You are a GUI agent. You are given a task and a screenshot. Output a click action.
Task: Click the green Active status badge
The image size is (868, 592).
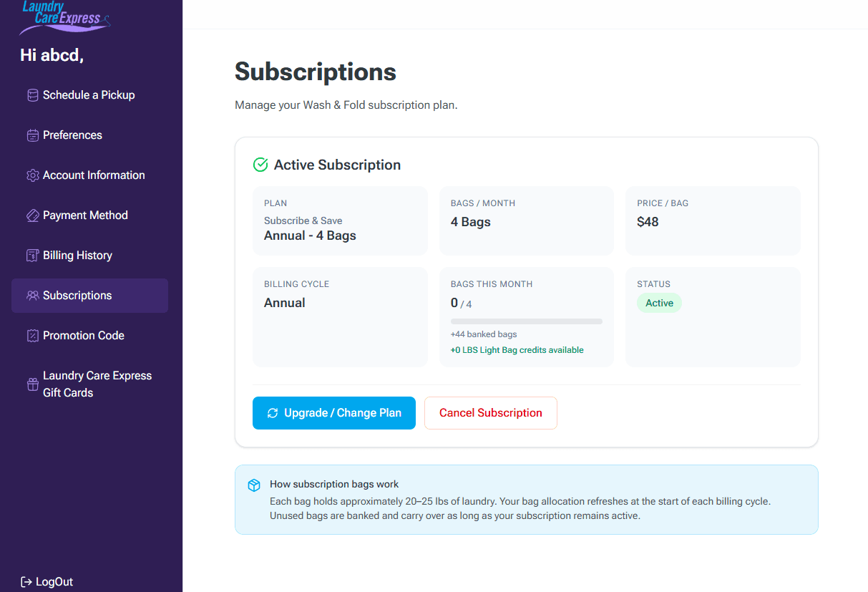pyautogui.click(x=660, y=303)
